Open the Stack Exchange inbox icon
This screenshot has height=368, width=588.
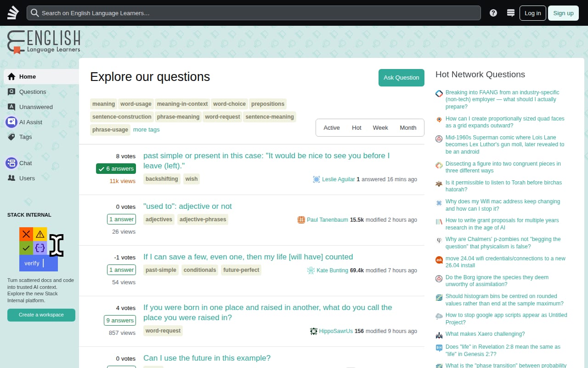(510, 13)
